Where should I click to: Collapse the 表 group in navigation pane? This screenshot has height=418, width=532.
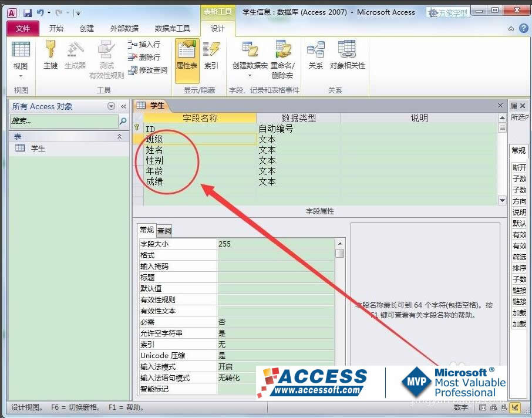pos(119,136)
